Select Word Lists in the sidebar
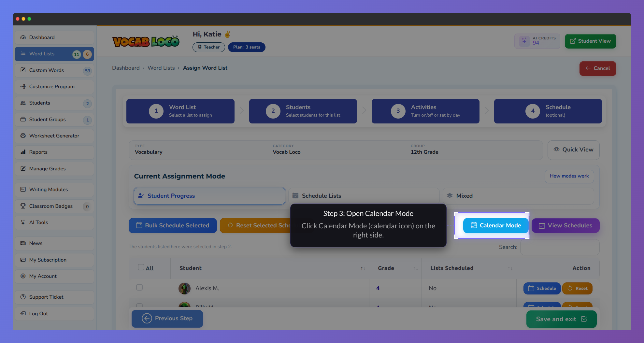 (54, 54)
